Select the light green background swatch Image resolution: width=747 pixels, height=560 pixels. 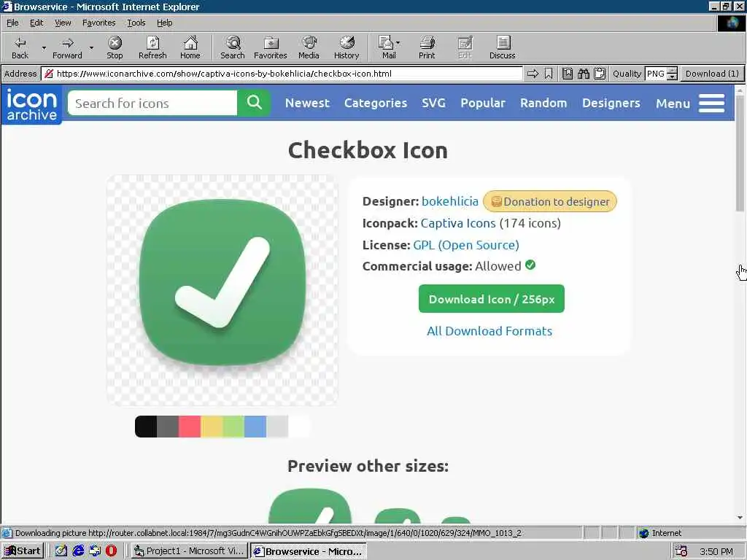pyautogui.click(x=233, y=426)
